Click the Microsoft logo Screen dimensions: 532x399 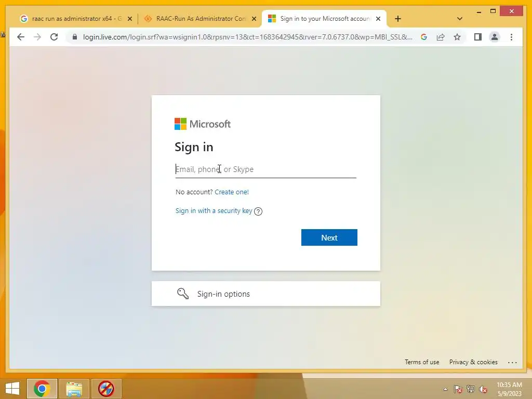click(203, 124)
